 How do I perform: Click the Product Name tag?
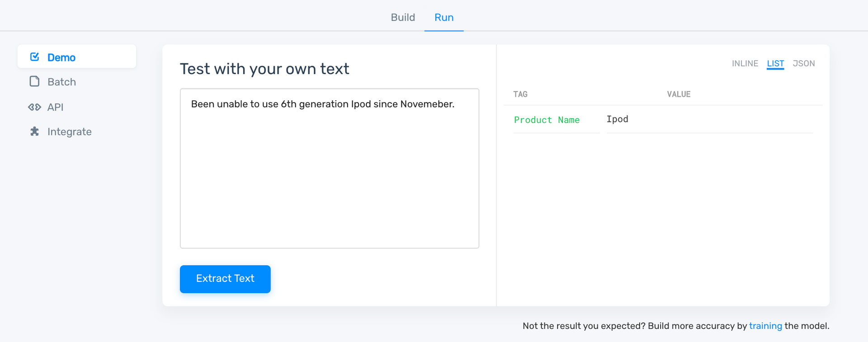click(547, 120)
